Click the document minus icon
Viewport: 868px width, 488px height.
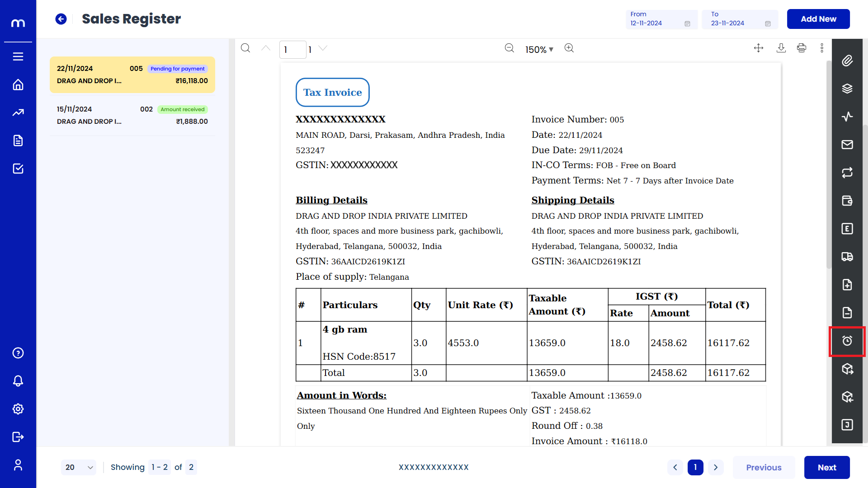pyautogui.click(x=847, y=313)
